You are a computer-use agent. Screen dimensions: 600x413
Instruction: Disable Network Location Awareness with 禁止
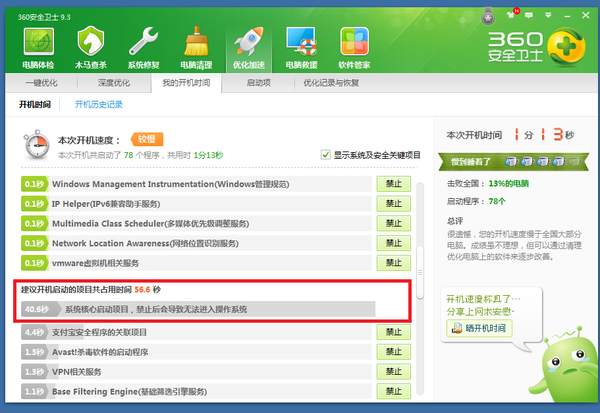click(393, 243)
